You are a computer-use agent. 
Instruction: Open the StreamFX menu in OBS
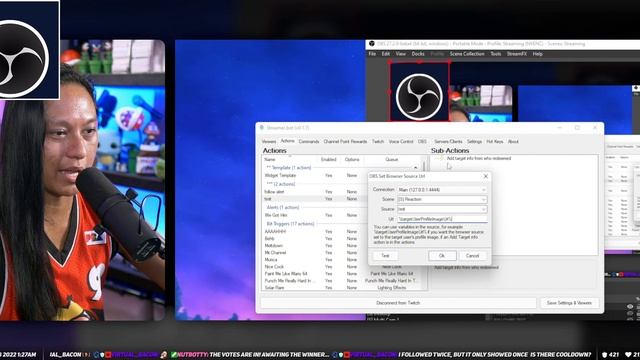[x=517, y=54]
